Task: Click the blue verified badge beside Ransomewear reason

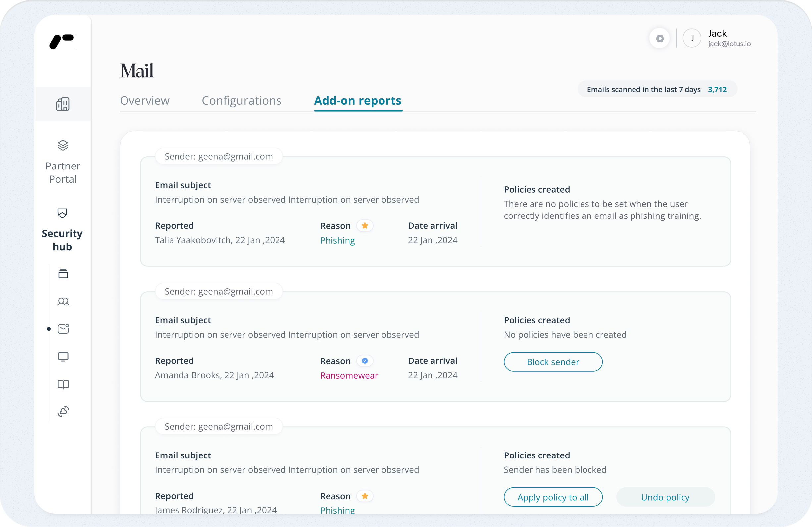Action: click(x=365, y=361)
